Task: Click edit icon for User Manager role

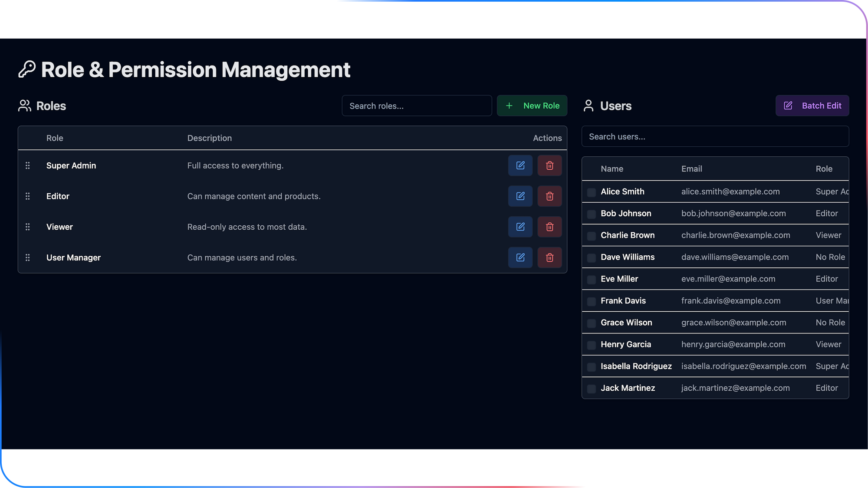Action: tap(520, 257)
